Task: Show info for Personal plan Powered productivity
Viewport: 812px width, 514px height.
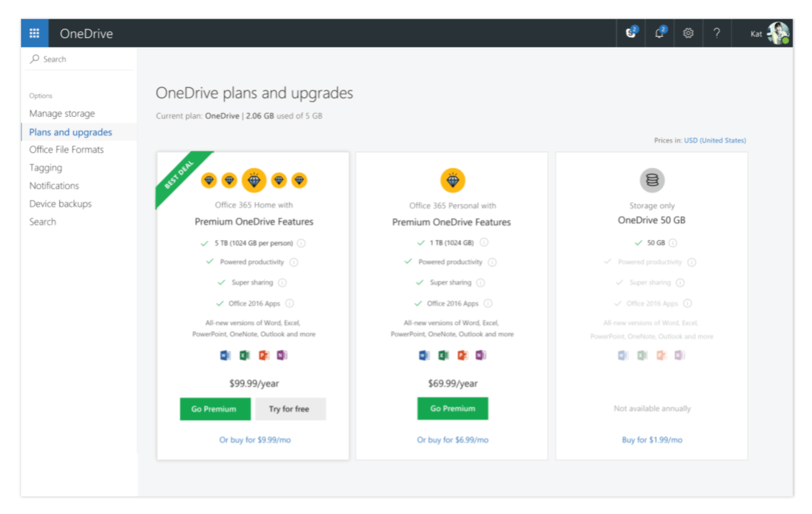Action: pyautogui.click(x=492, y=263)
